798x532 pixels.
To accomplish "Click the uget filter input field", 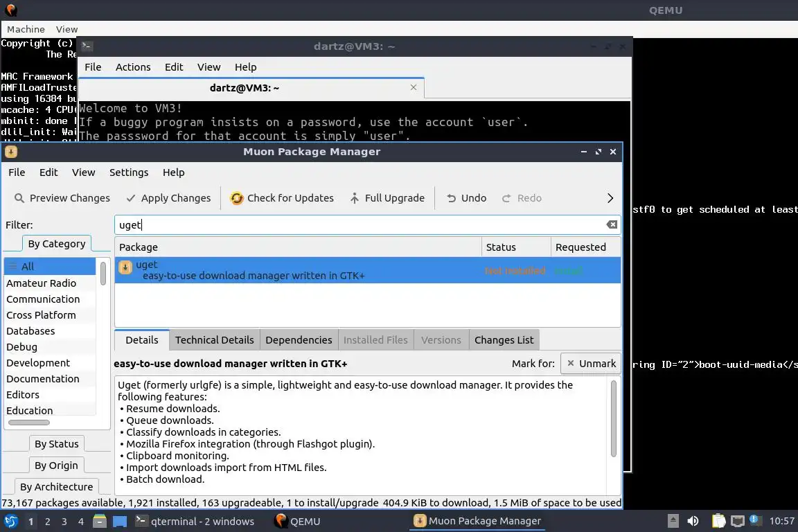I will click(360, 224).
